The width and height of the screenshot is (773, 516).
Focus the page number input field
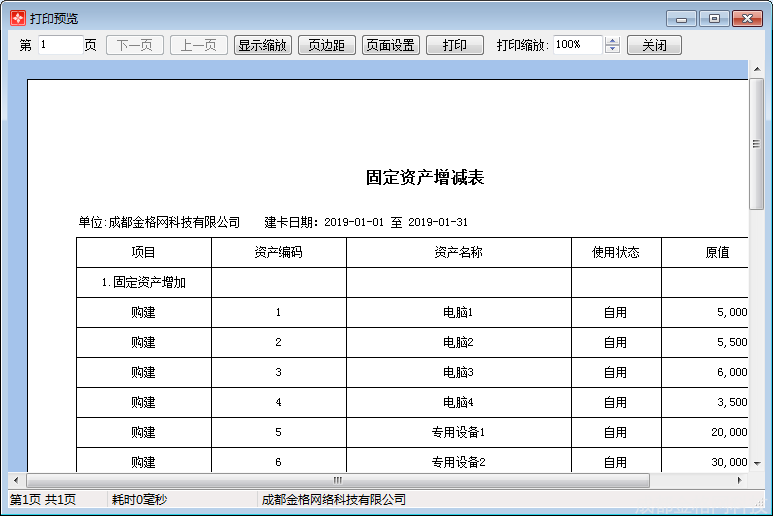point(60,45)
